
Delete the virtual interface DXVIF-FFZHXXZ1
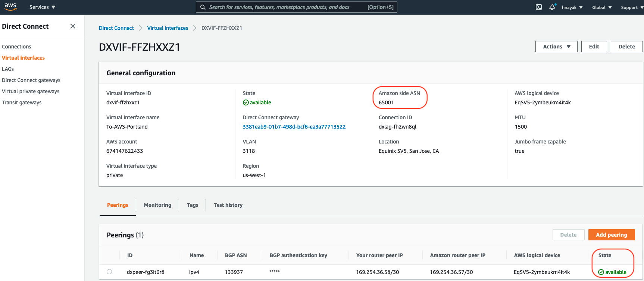click(626, 47)
